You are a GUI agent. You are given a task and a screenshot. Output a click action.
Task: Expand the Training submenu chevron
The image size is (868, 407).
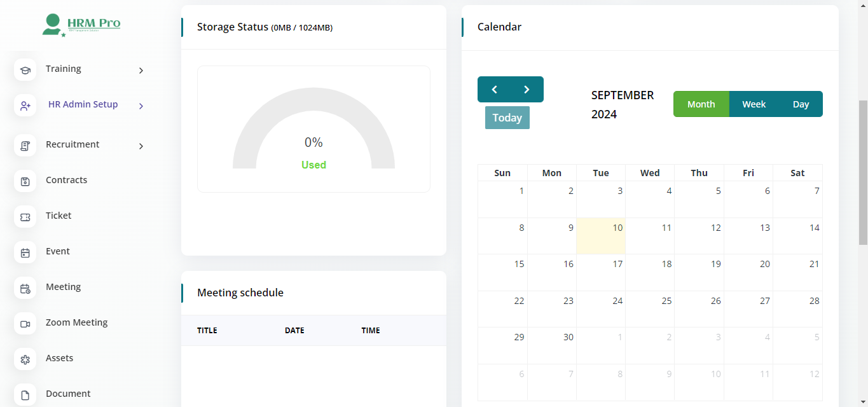tap(141, 70)
